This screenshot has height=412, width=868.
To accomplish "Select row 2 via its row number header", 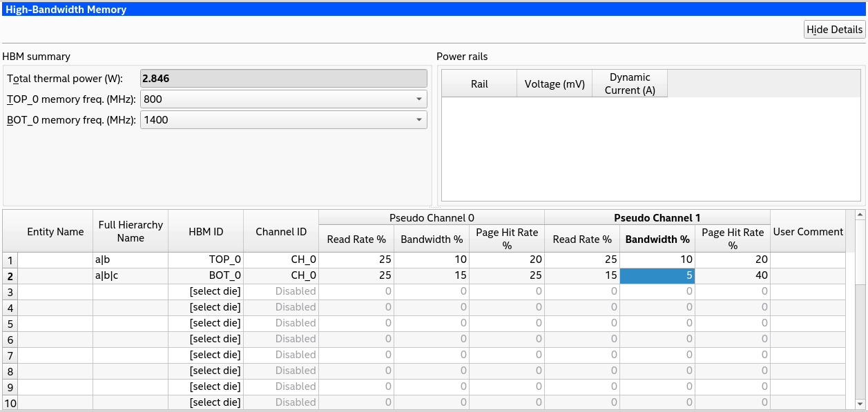I will click(10, 275).
